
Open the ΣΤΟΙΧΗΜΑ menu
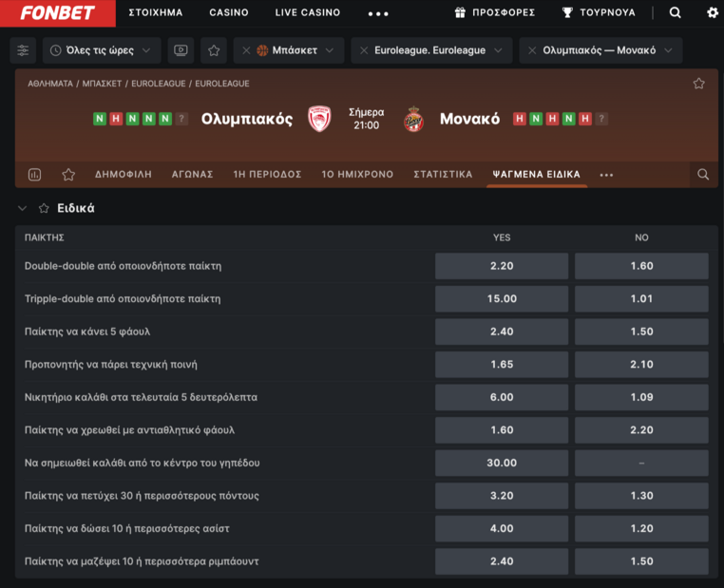(x=156, y=12)
